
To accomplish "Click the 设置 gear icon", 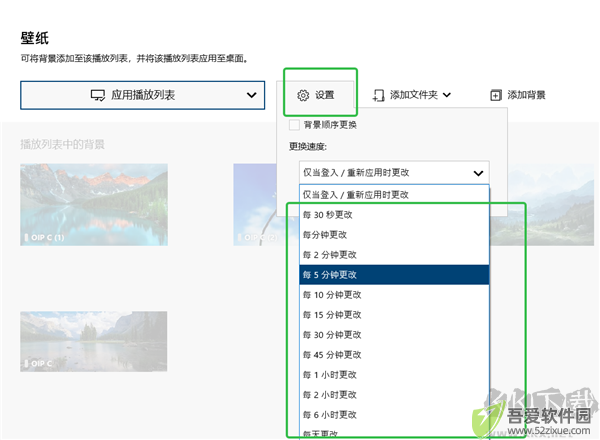I will click(x=303, y=95).
